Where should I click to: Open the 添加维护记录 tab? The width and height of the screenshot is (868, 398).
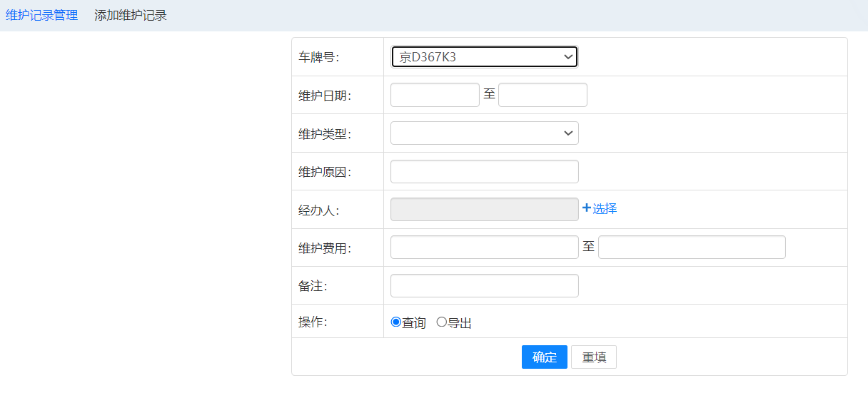pos(131,15)
